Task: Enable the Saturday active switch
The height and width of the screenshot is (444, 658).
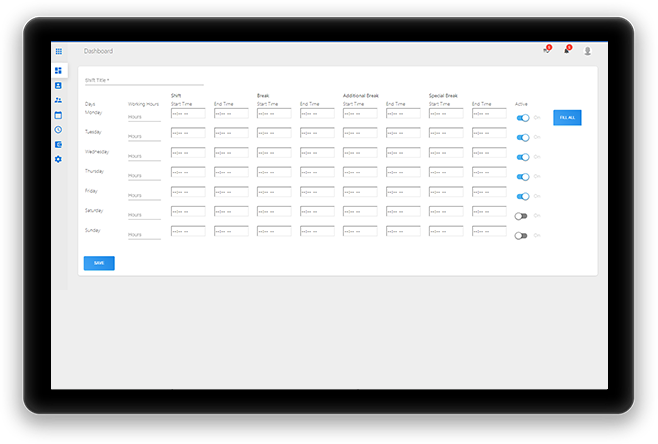Action: pyautogui.click(x=521, y=216)
